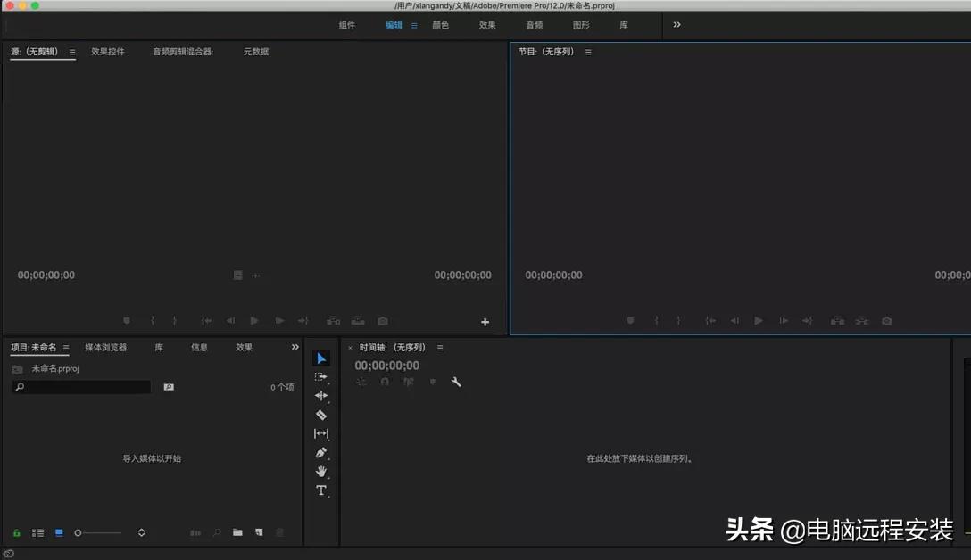Switch Project panel to List View
This screenshot has width=971, height=560.
click(38, 532)
